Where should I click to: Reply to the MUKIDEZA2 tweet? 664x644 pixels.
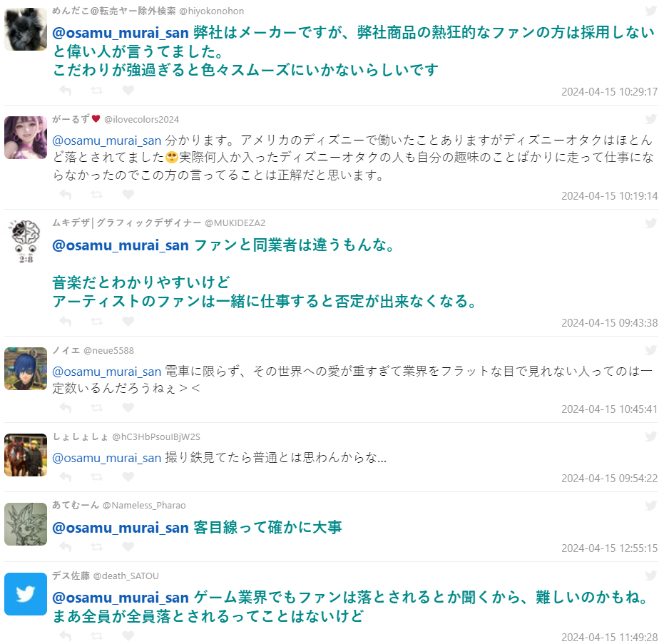pyautogui.click(x=65, y=322)
